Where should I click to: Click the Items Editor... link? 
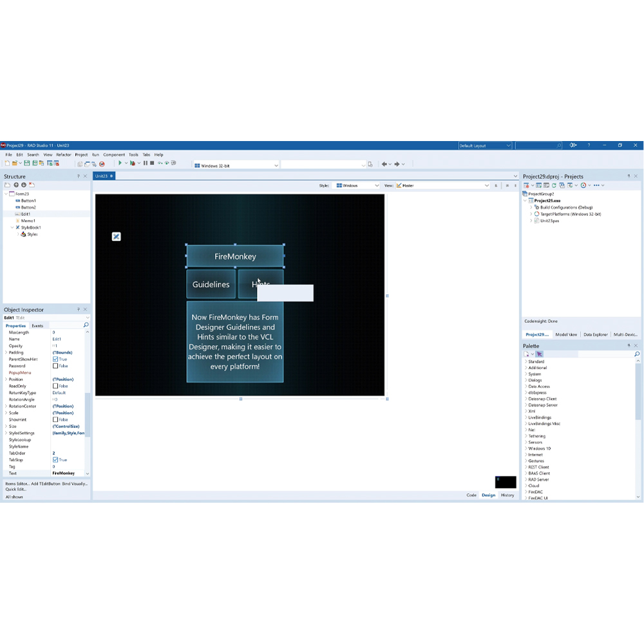(17, 484)
